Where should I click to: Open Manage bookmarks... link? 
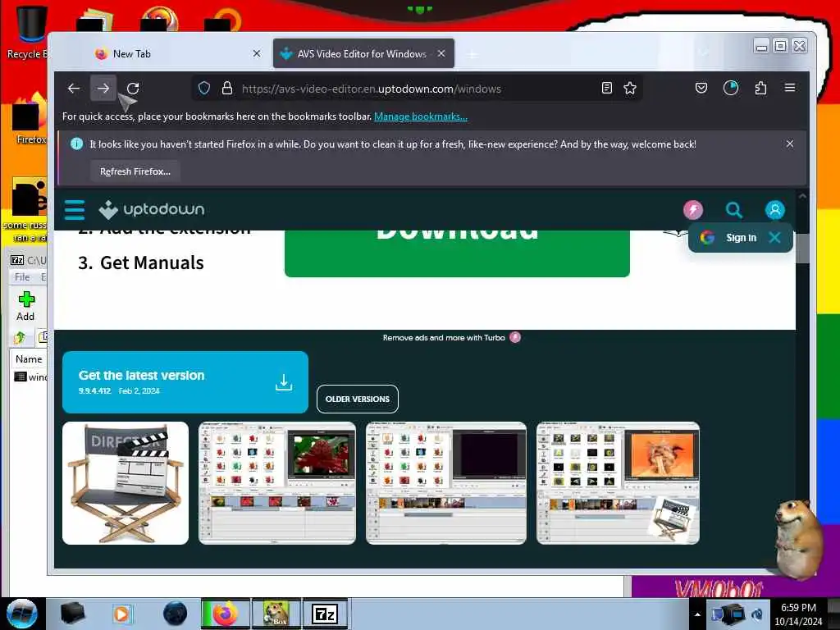421,116
